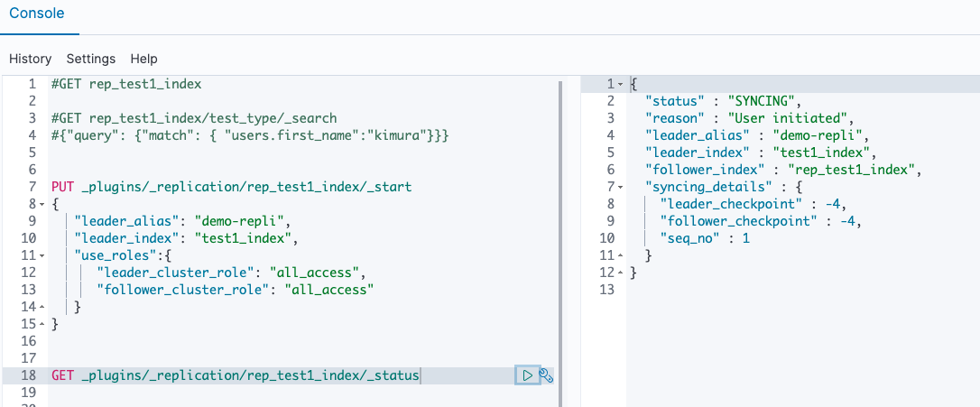Click the "#GET rep_test1_index/test_type/_search" comment
The height and width of the screenshot is (407, 980).
click(x=194, y=118)
